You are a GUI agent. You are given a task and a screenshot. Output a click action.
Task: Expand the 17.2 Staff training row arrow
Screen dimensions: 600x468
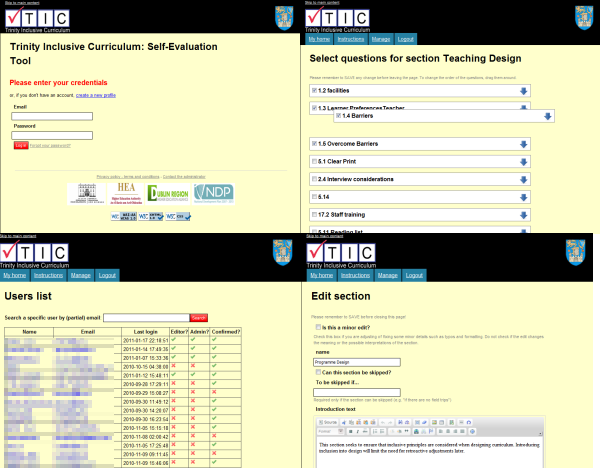click(x=523, y=215)
